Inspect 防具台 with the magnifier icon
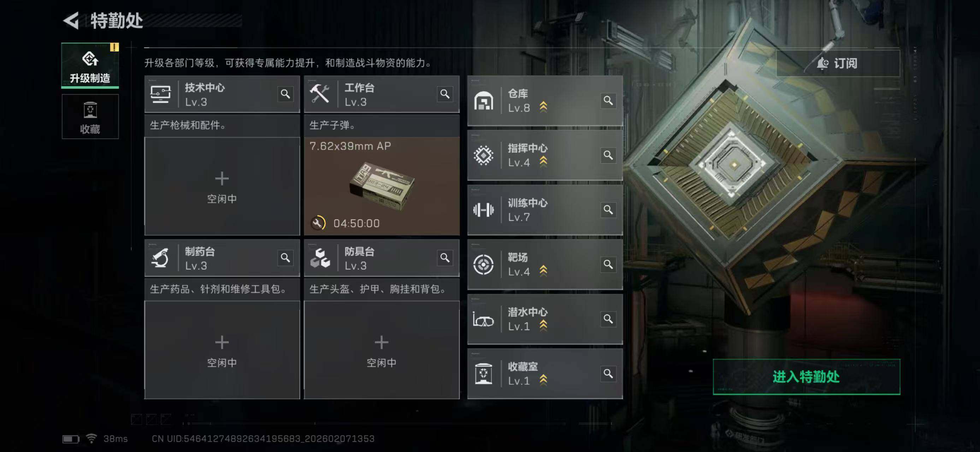The image size is (980, 452). [445, 258]
